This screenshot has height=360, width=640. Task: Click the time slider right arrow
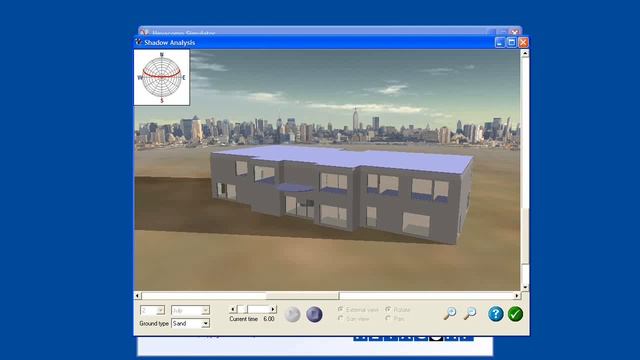[x=273, y=309]
